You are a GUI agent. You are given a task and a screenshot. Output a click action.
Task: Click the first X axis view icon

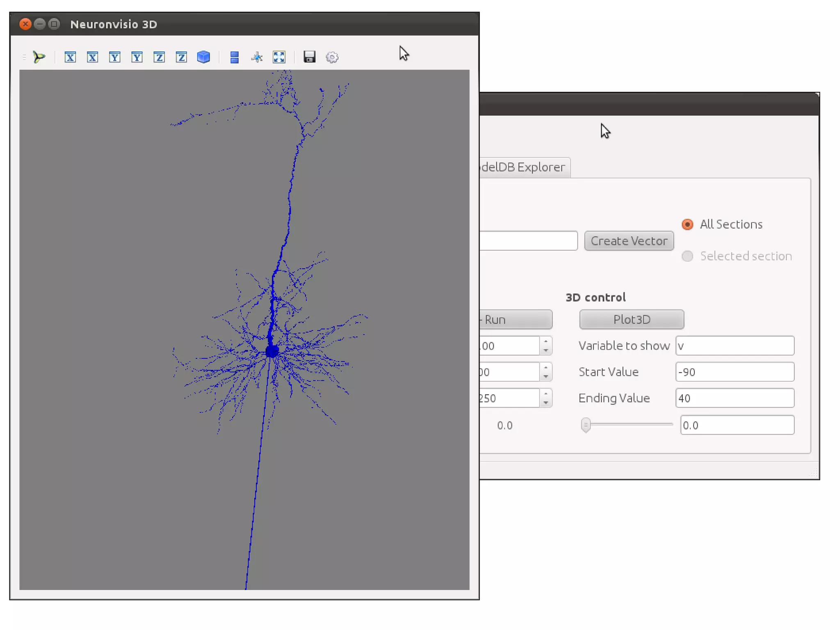(x=70, y=57)
